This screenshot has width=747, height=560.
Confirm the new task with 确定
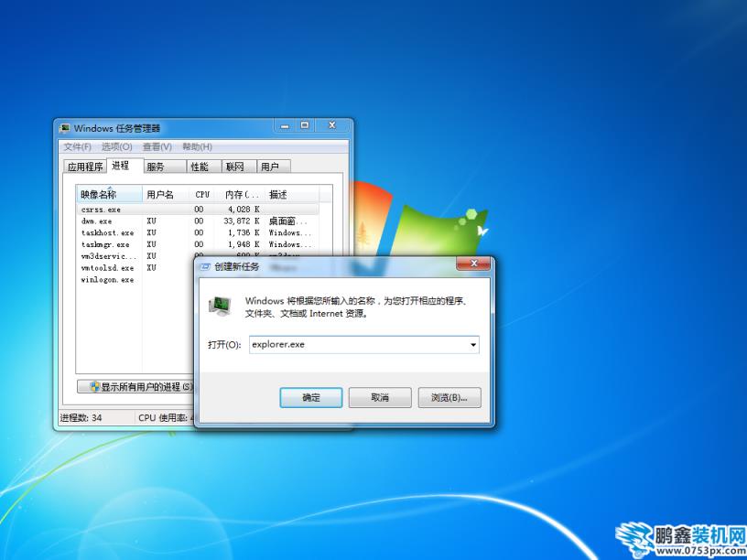[x=311, y=398]
